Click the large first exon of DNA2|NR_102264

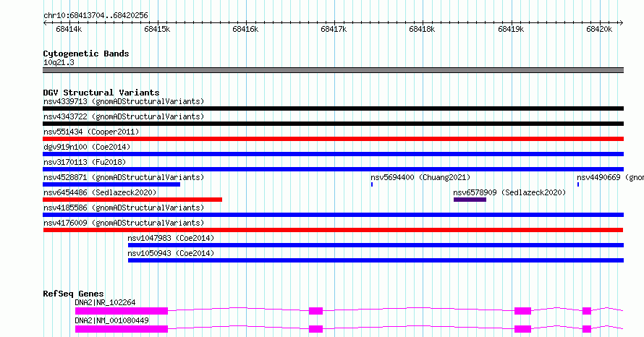coord(122,311)
